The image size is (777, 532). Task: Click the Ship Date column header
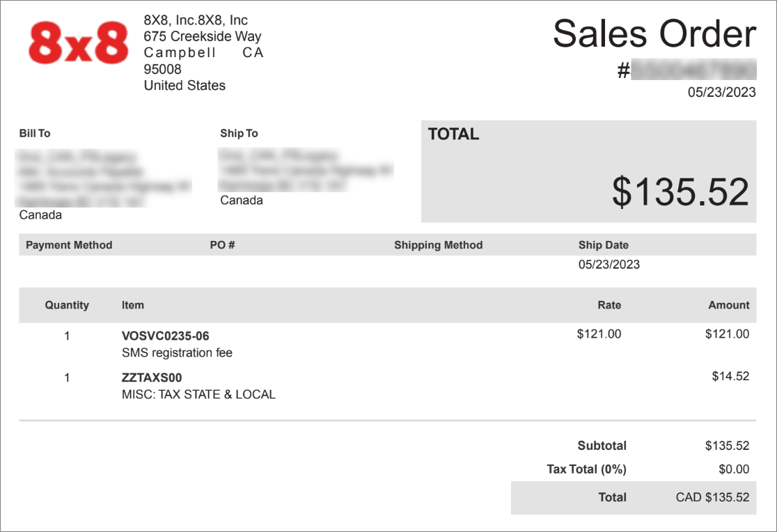[604, 245]
